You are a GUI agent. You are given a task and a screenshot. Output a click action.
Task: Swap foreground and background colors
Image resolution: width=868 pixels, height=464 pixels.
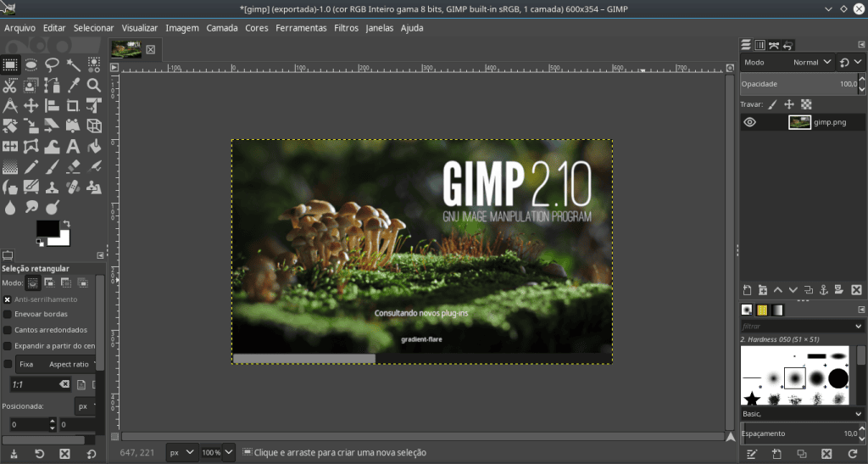(66, 224)
